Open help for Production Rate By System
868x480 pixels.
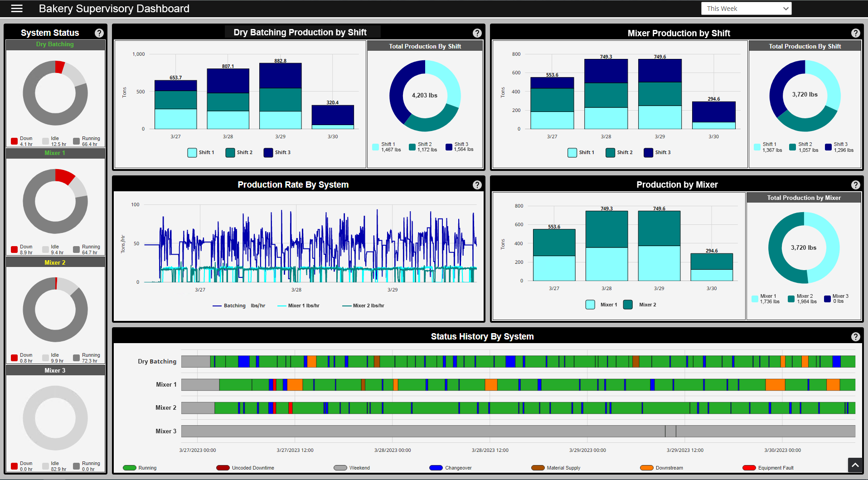pos(477,185)
